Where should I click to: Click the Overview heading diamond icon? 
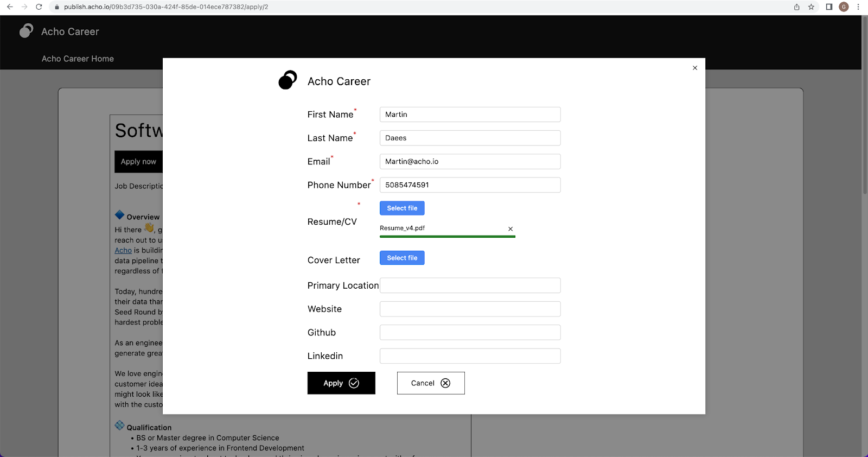click(120, 215)
